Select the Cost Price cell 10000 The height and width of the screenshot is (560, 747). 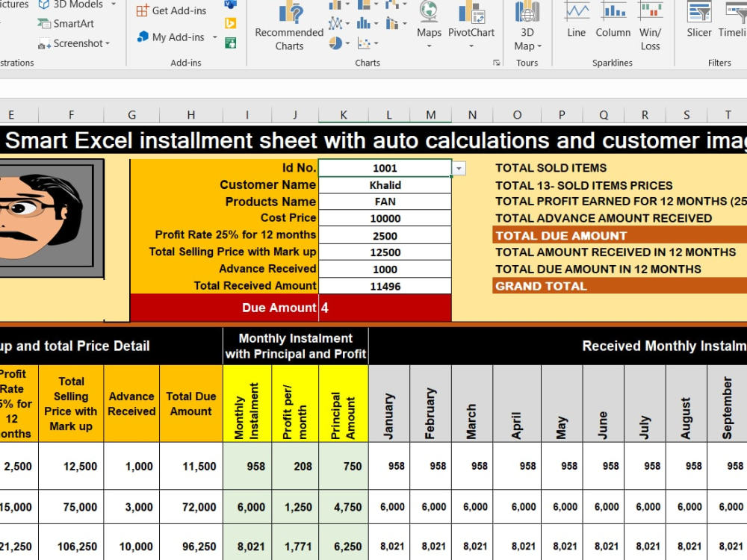click(385, 219)
